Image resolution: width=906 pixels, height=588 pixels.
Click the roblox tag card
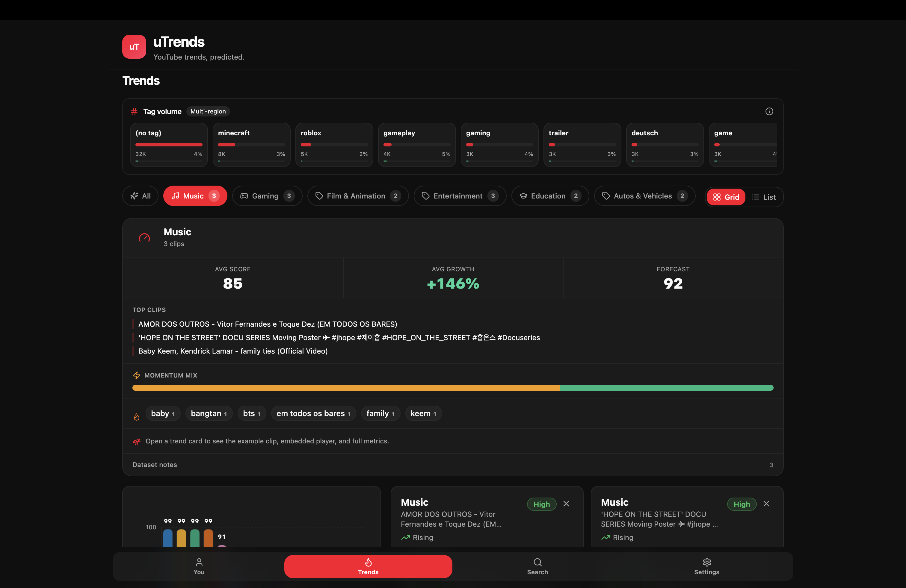click(x=334, y=145)
